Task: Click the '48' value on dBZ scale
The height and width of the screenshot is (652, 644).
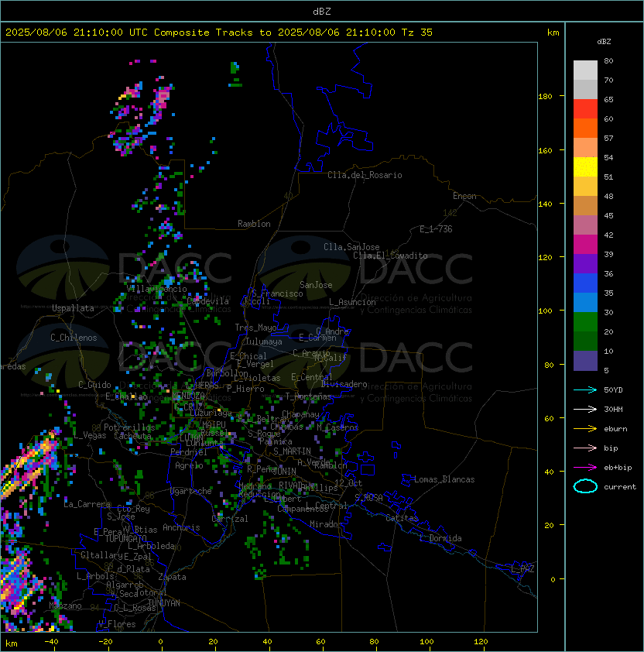Action: [608, 196]
